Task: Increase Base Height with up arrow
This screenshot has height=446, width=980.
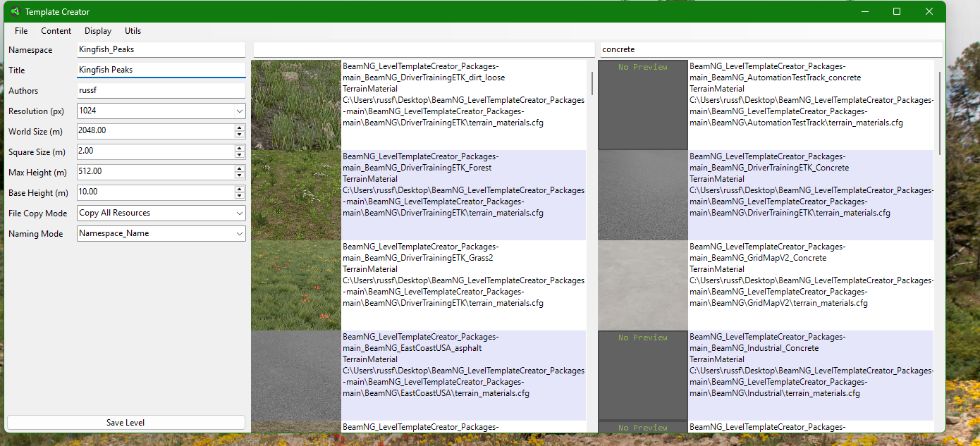Action: (240, 190)
